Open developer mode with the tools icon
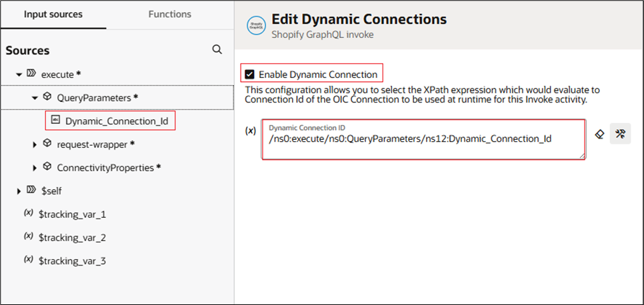The height and width of the screenshot is (305, 644). click(620, 135)
